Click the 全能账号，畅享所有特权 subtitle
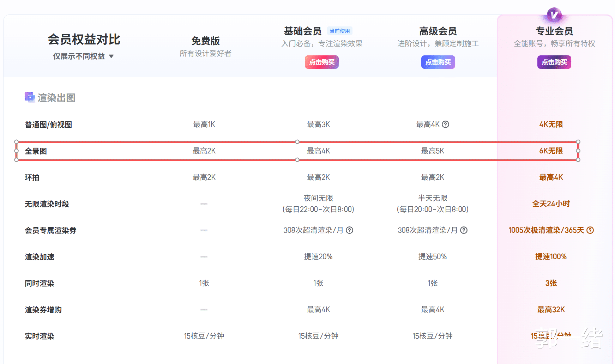Image resolution: width=615 pixels, height=364 pixels. click(554, 44)
